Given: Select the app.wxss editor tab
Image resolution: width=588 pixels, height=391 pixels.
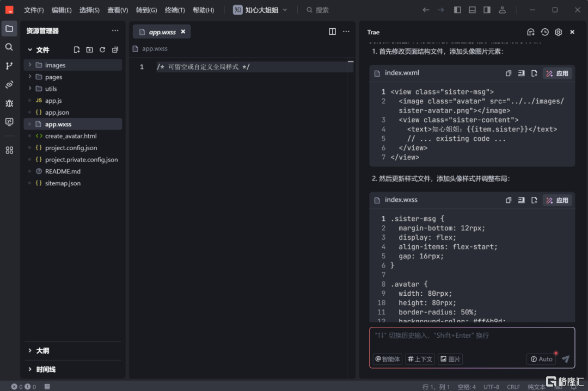Looking at the screenshot, I should [x=162, y=32].
